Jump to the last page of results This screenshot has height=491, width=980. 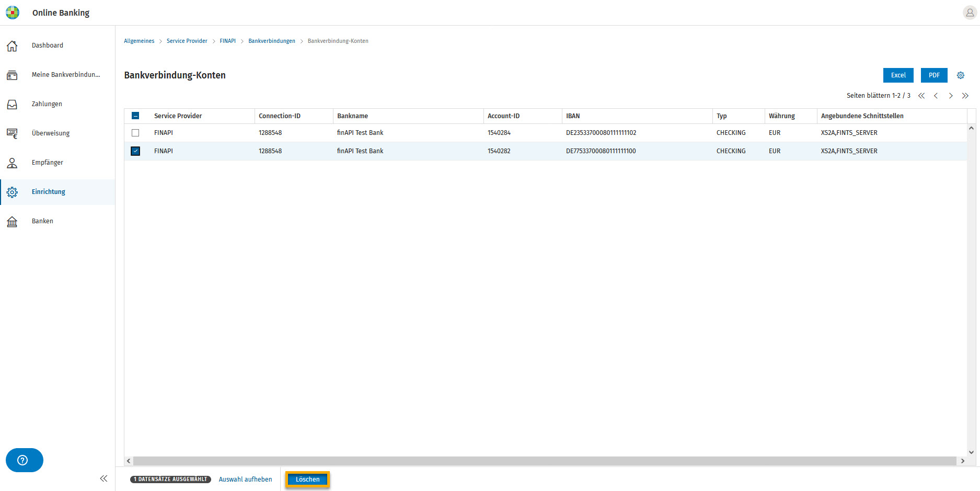coord(965,96)
